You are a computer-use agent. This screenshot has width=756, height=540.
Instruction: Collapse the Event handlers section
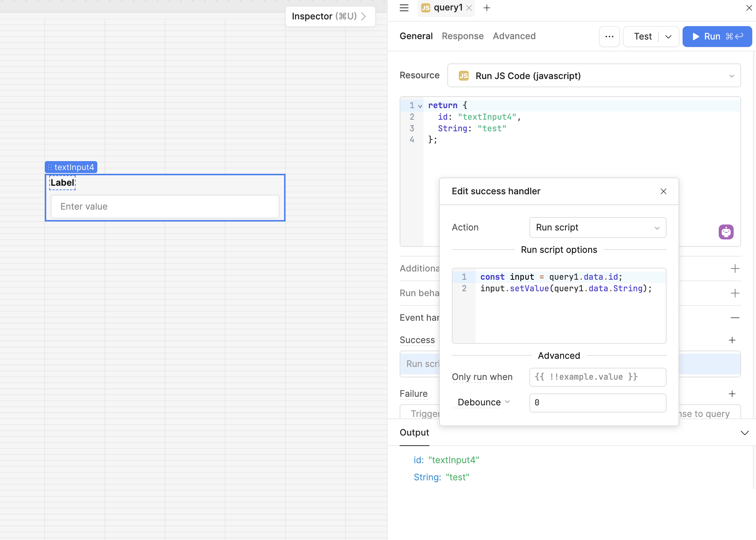pos(735,318)
